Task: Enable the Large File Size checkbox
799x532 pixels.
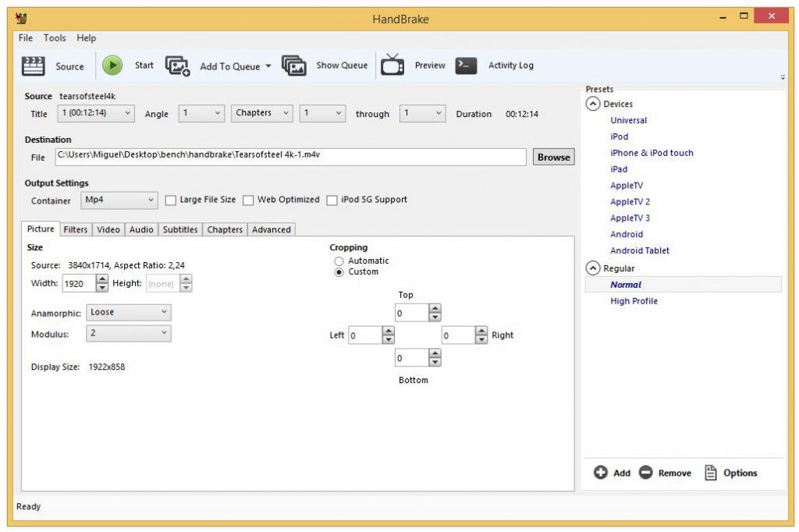Action: point(171,200)
